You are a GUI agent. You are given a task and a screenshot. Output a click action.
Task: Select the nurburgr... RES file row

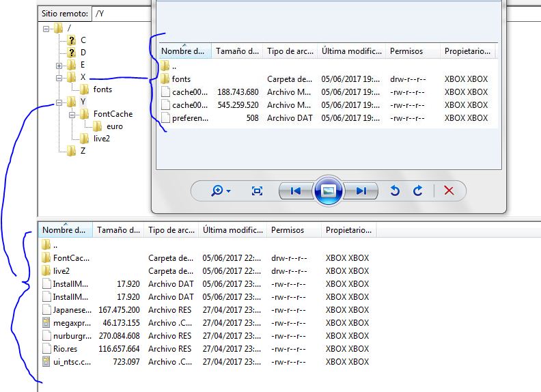[70, 336]
